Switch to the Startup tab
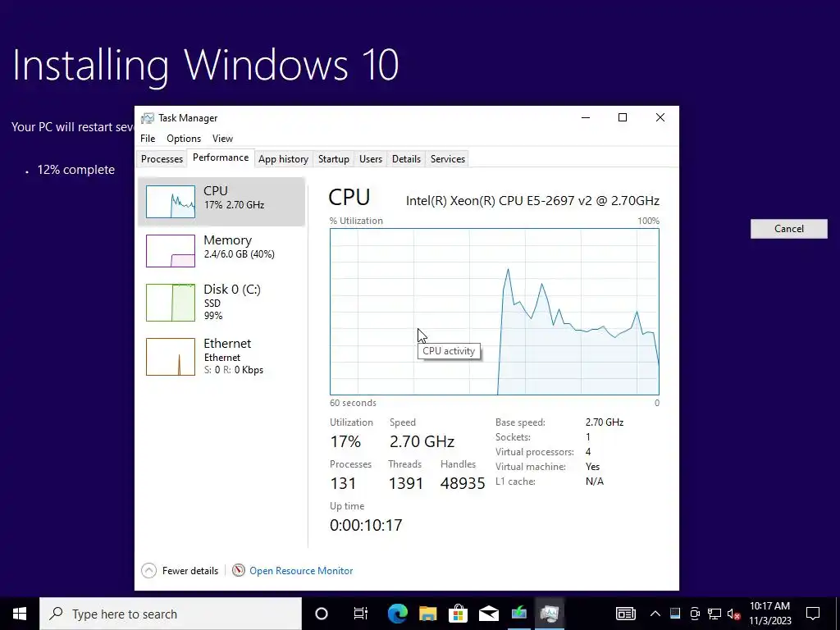Screen dimensions: 840x630 [334, 159]
